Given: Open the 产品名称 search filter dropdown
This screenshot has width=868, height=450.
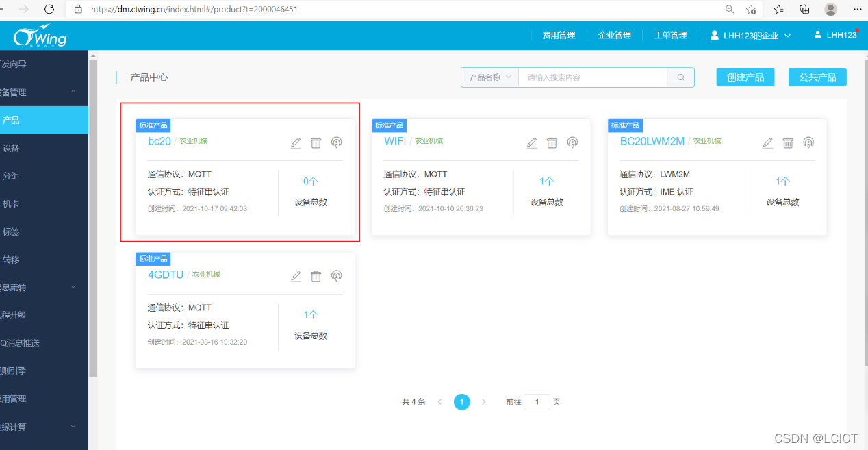Looking at the screenshot, I should tap(489, 77).
